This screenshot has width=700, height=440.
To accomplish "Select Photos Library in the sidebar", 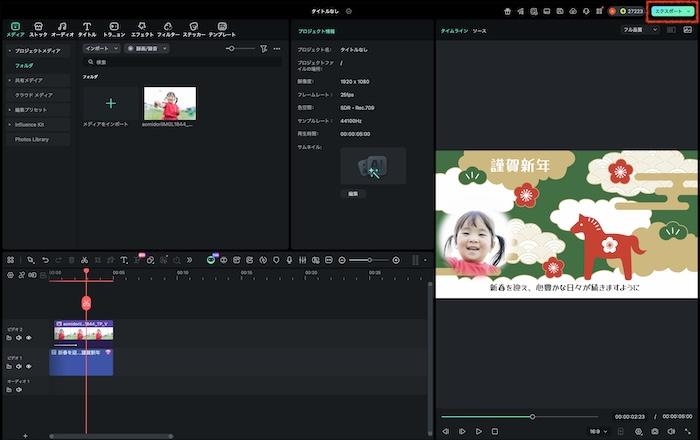I will pyautogui.click(x=32, y=139).
